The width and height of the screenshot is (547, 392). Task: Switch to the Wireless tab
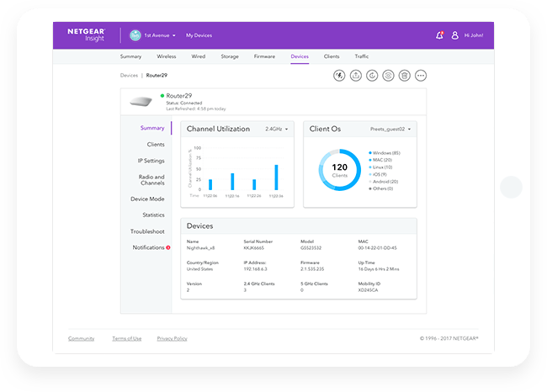(167, 56)
